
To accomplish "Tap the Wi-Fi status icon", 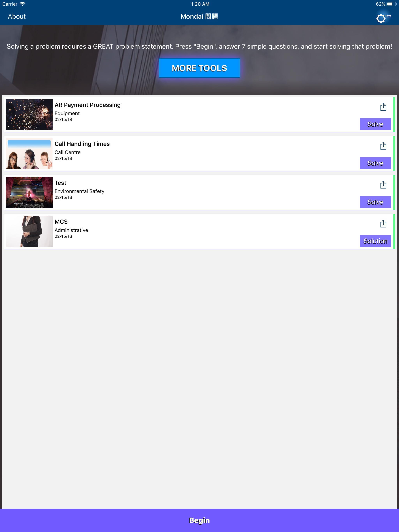I will [x=22, y=4].
